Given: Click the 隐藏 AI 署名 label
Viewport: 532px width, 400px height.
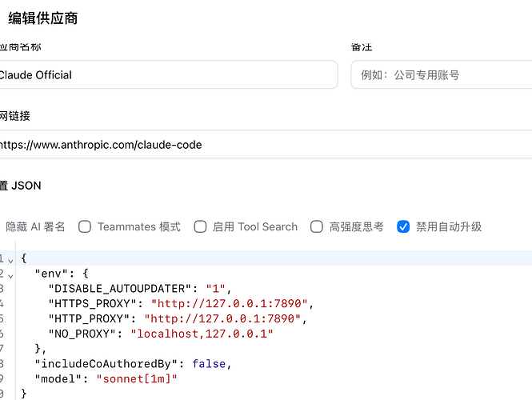Looking at the screenshot, I should coord(35,226).
